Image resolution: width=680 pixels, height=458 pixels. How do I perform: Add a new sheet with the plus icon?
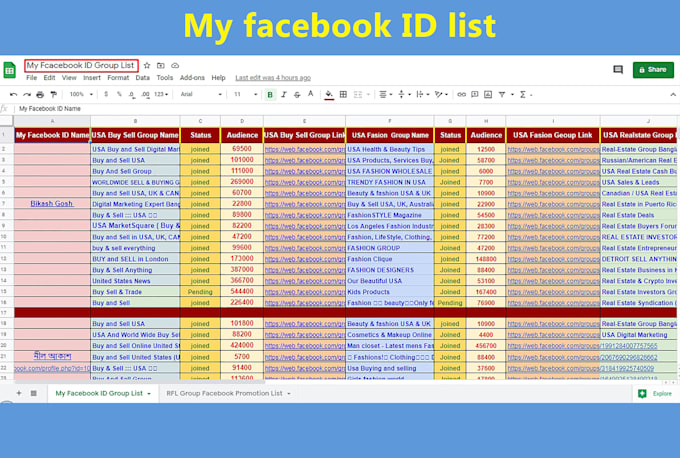click(x=19, y=393)
